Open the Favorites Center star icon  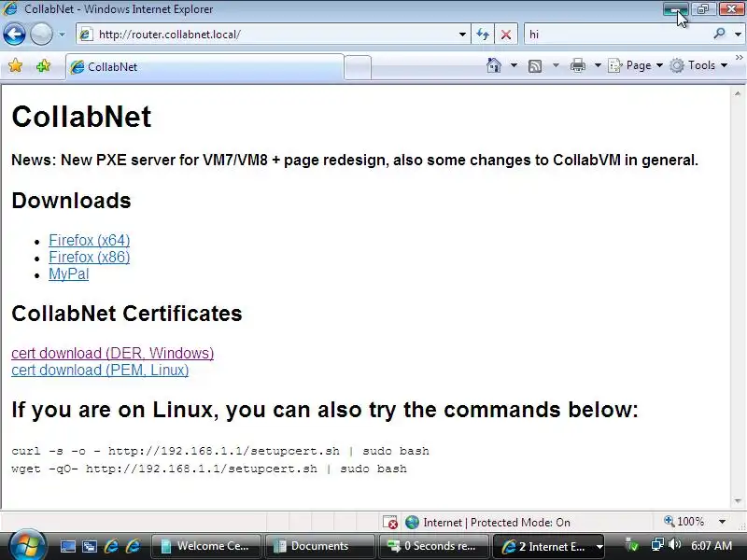click(15, 65)
